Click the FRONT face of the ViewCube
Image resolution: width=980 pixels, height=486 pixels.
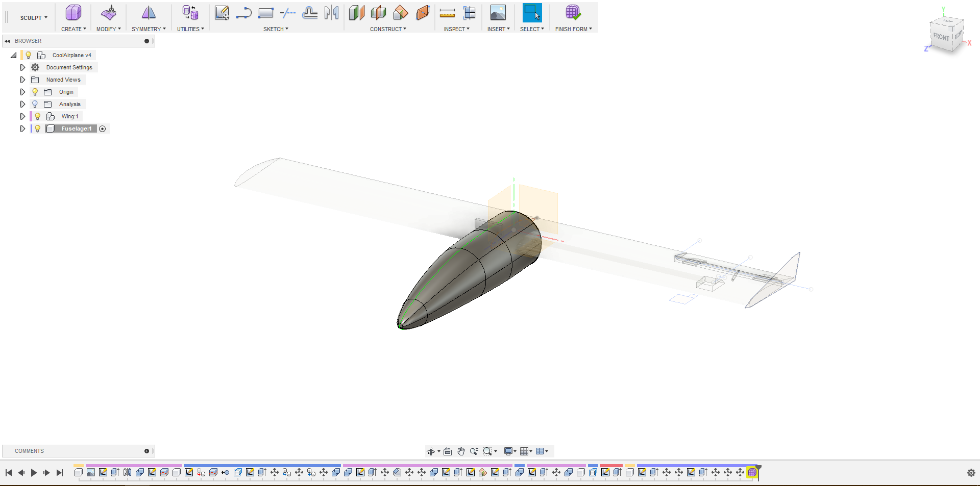tap(941, 37)
